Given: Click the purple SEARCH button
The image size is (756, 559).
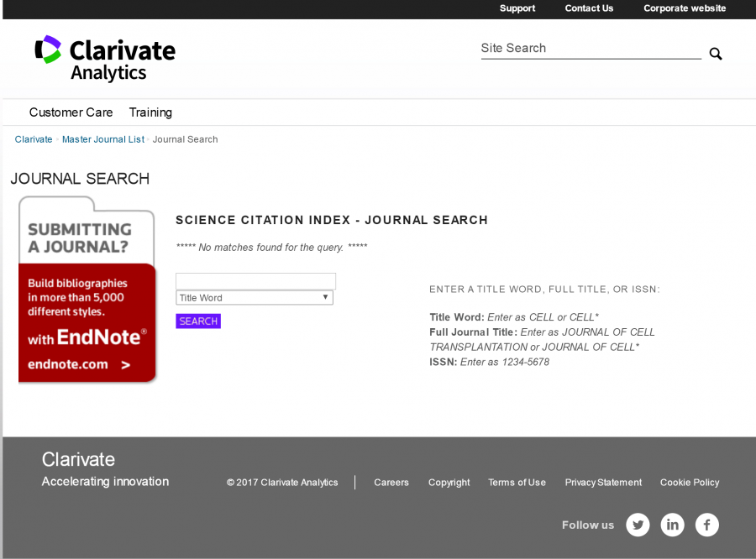Looking at the screenshot, I should tap(198, 321).
